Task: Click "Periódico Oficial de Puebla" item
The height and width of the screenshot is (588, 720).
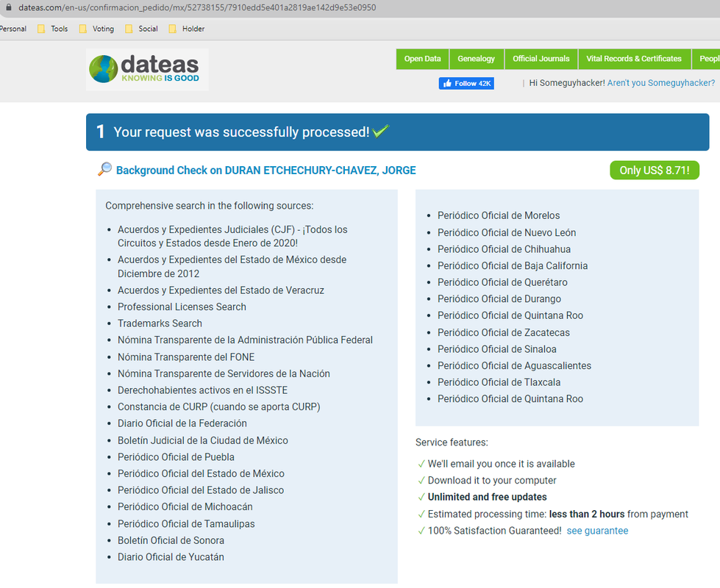Action: point(176,456)
